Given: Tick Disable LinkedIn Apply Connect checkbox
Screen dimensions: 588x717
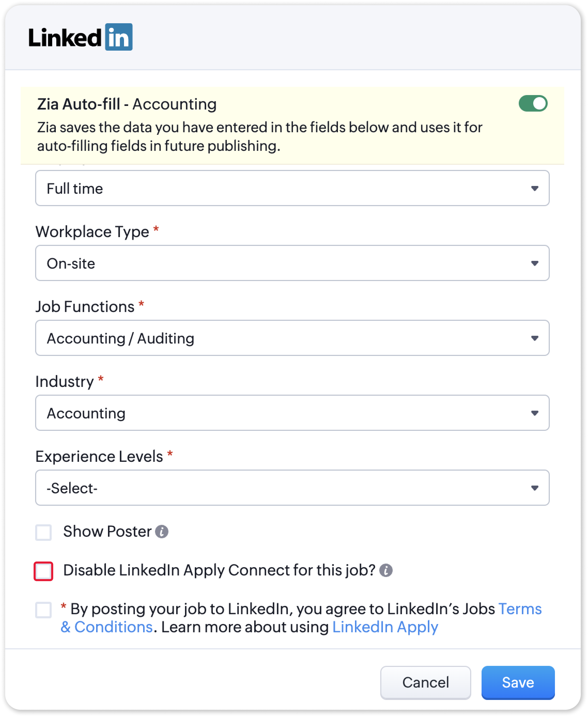Looking at the screenshot, I should point(43,571).
